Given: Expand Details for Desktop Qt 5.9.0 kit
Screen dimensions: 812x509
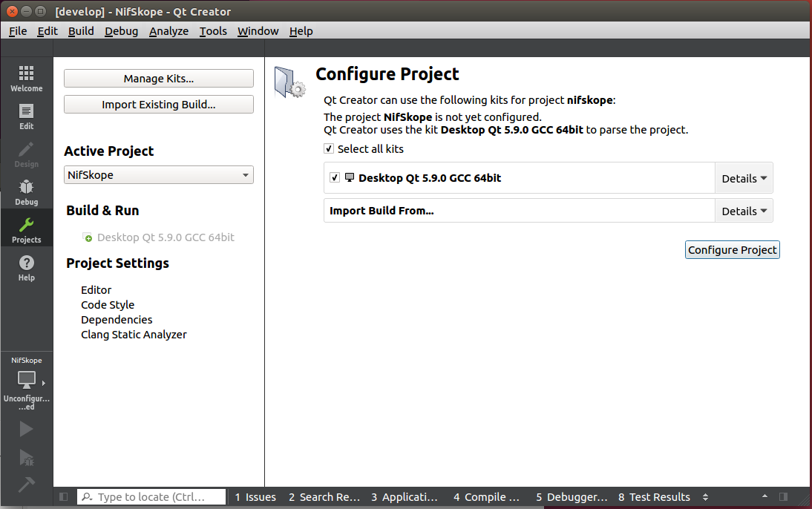Looking at the screenshot, I should pyautogui.click(x=744, y=177).
